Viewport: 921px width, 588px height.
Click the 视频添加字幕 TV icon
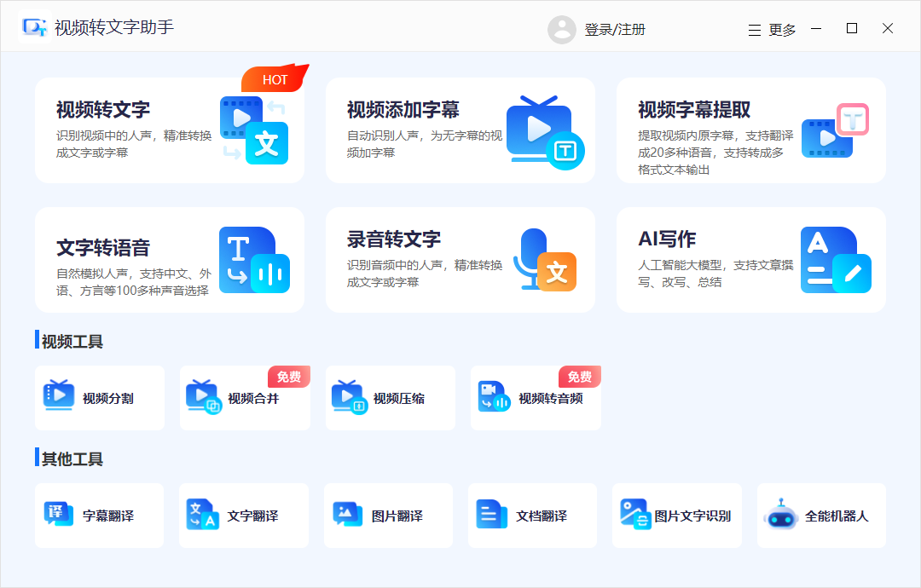(x=545, y=133)
